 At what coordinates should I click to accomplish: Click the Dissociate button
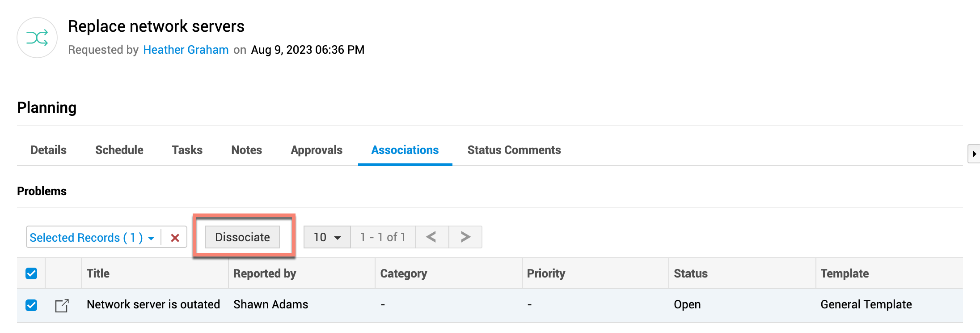click(242, 237)
